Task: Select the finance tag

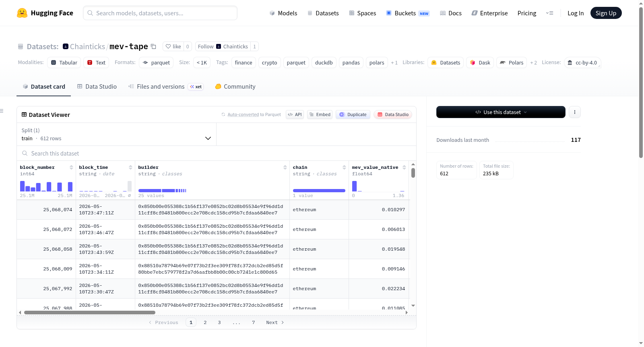Action: click(x=244, y=62)
